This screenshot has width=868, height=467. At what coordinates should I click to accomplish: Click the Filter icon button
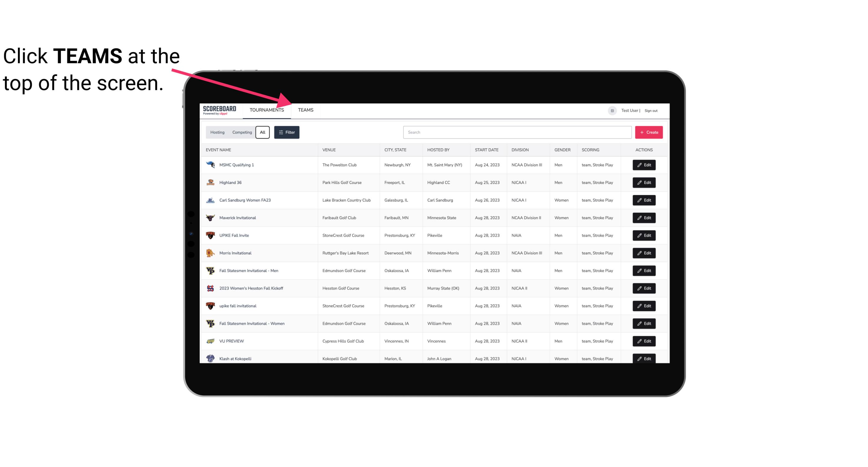click(x=286, y=132)
